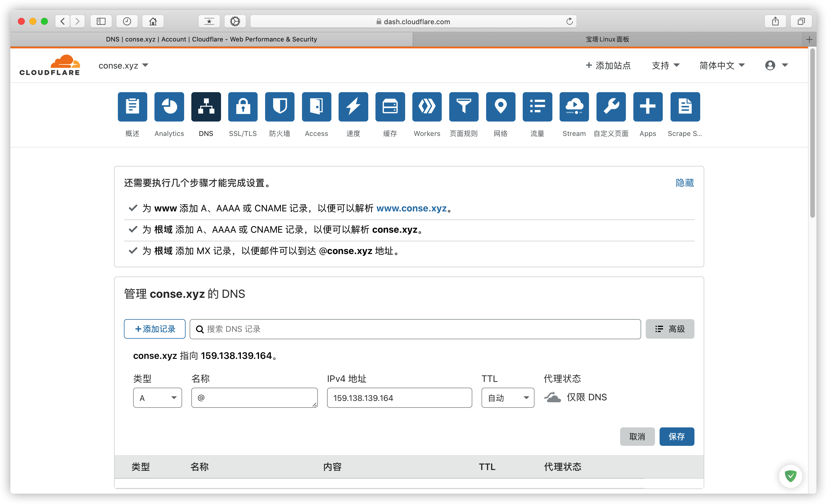Viewport: 827px width, 504px height.
Task: Show all tabs overview button
Action: pyautogui.click(x=801, y=22)
